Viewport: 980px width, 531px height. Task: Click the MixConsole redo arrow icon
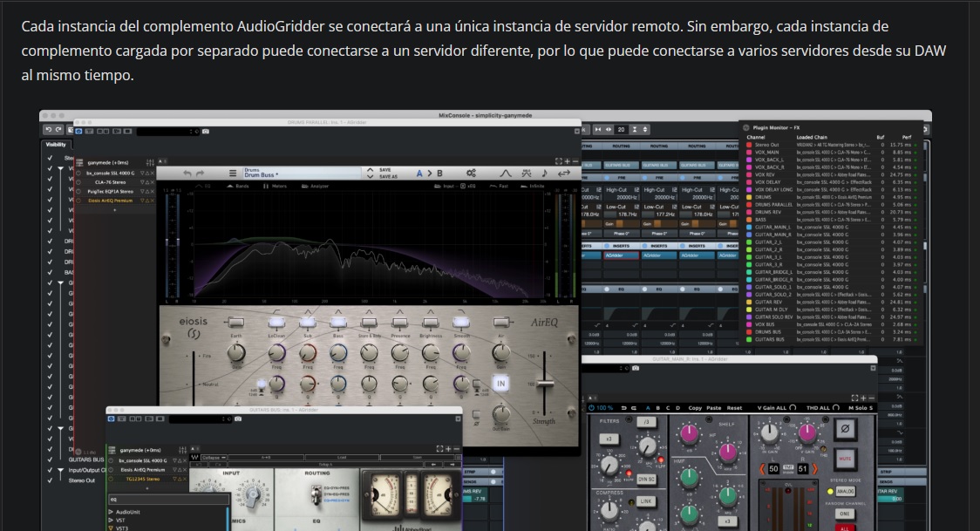[58, 130]
